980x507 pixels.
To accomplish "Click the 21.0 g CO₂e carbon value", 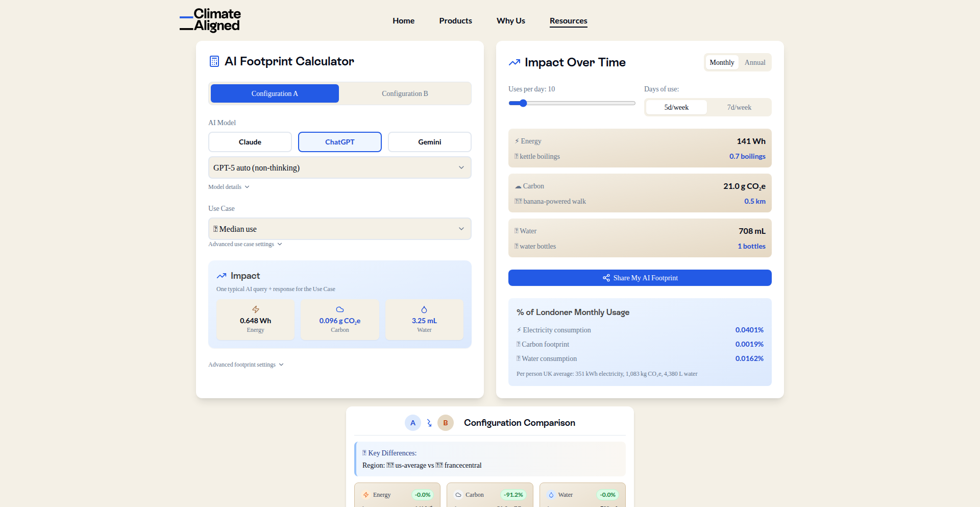I will 744,186.
